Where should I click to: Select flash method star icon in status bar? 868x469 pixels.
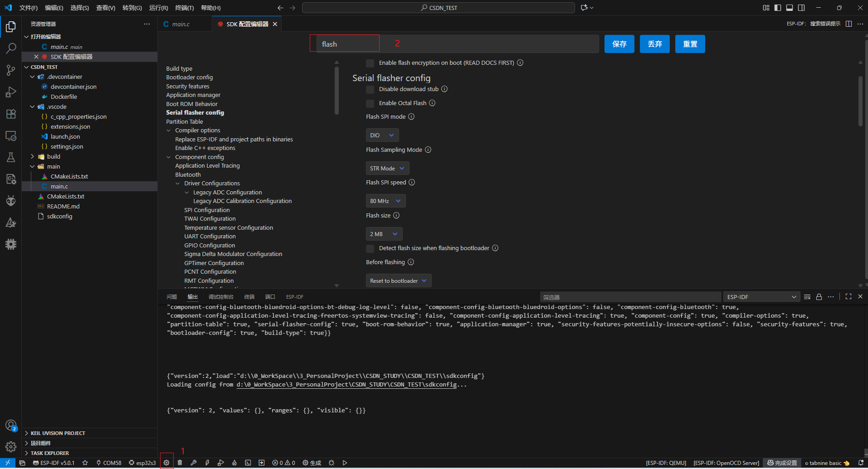[85, 463]
